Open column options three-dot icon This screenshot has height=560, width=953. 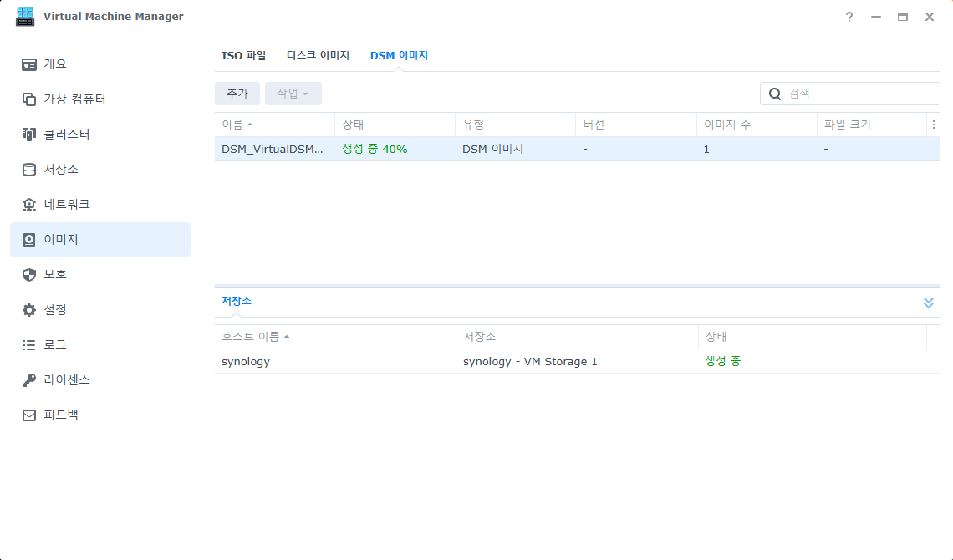pyautogui.click(x=934, y=125)
